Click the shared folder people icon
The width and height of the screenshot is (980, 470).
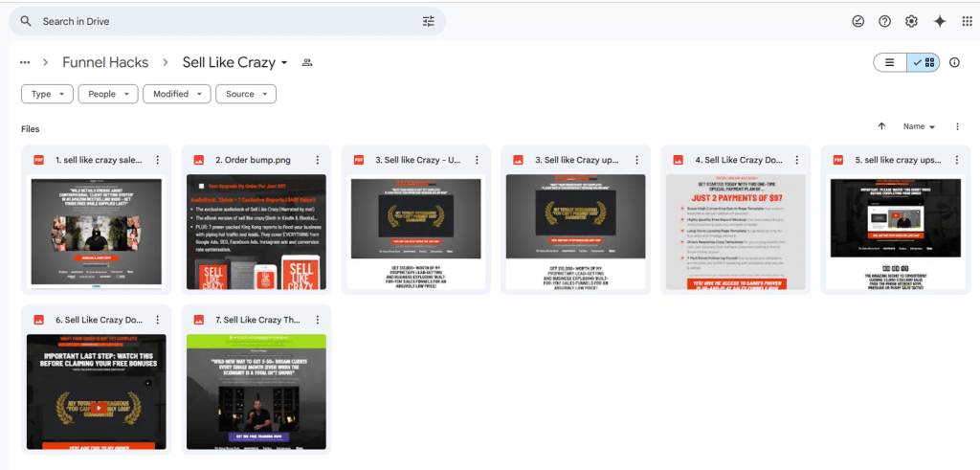click(x=307, y=62)
